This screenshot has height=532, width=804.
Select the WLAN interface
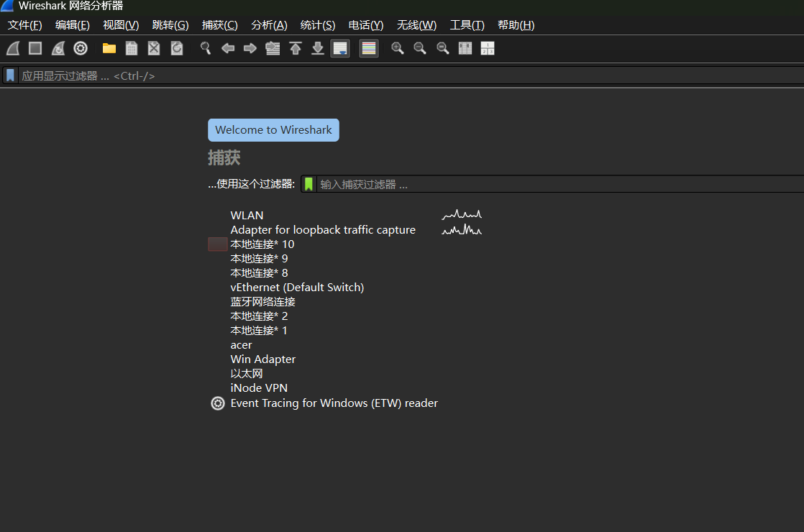247,215
